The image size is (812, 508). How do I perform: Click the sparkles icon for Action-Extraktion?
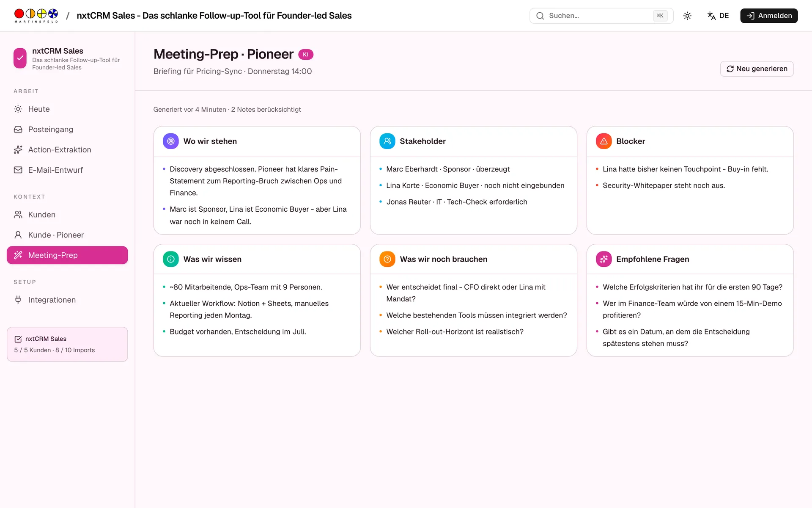18,150
